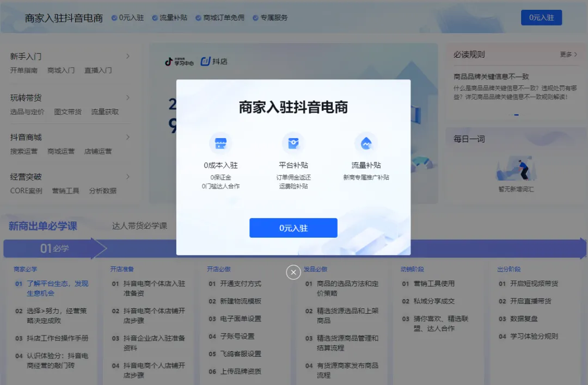This screenshot has width=588, height=385.
Task: Open the 营销工具 link
Action: pos(65,191)
